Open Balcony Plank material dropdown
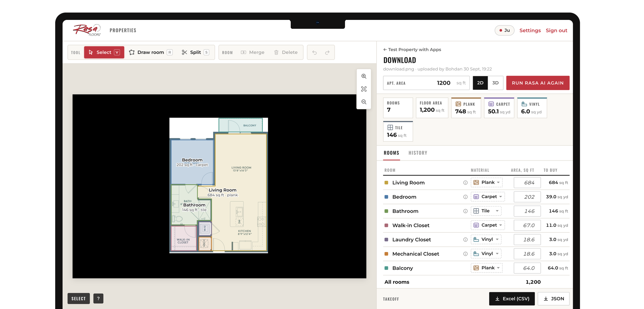This screenshot has height=309, width=644. coord(487,268)
